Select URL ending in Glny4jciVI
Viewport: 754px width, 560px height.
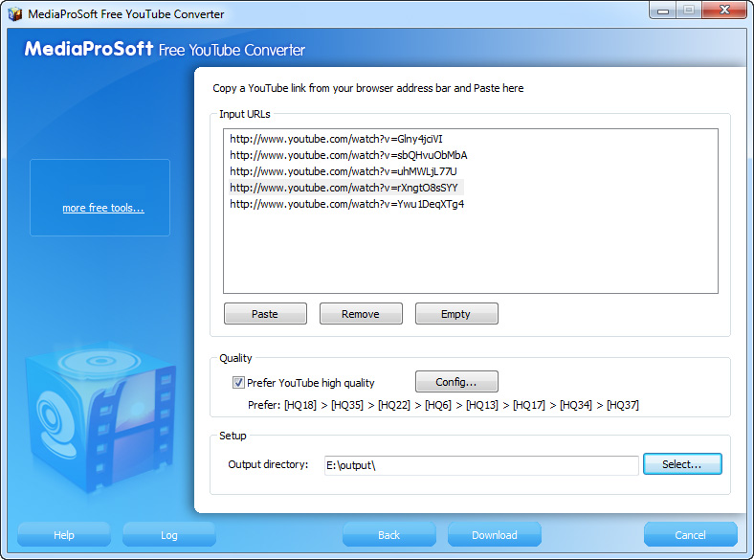(x=336, y=139)
